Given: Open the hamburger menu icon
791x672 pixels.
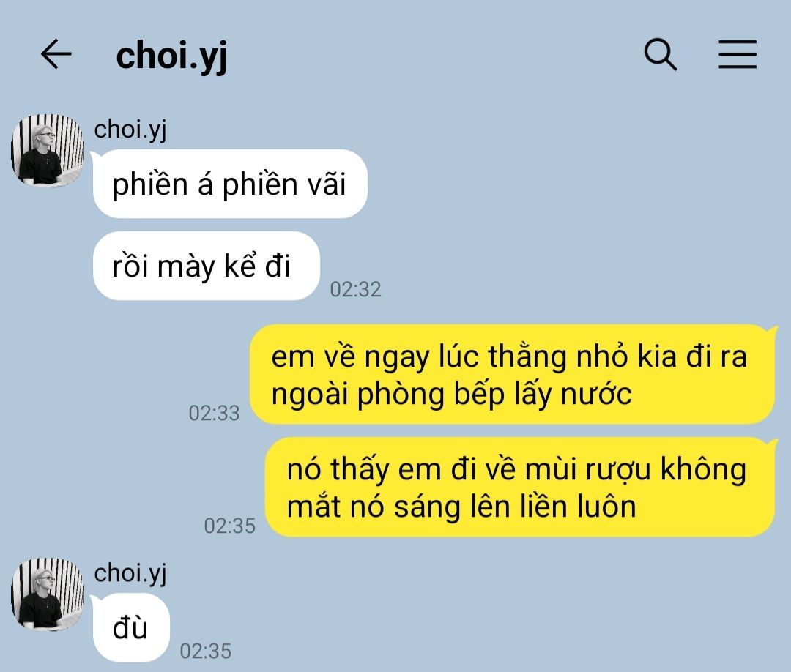Looking at the screenshot, I should pos(737,54).
